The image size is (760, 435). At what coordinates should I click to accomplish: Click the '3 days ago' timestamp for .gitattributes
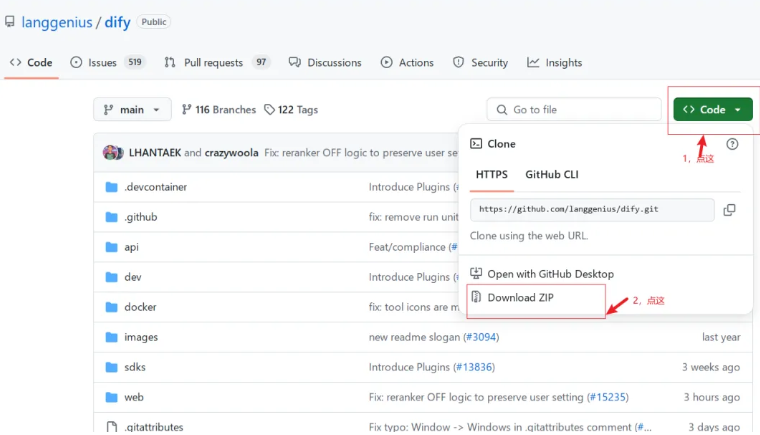(x=714, y=427)
